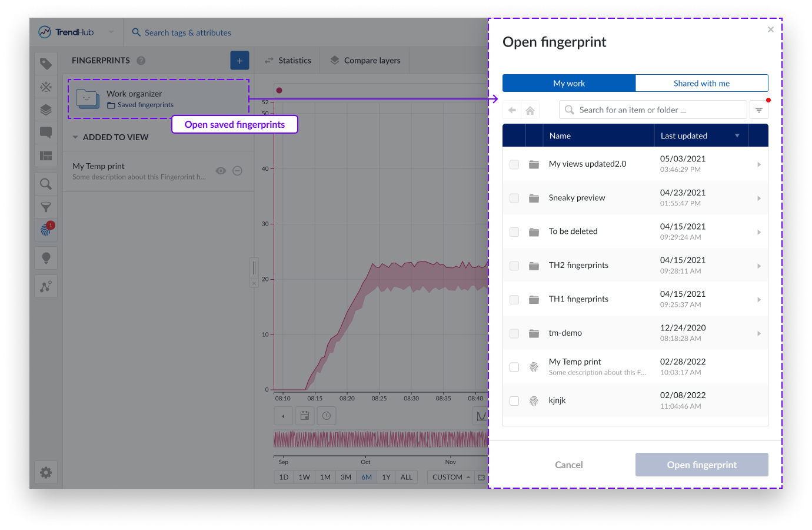Check the kjnjk fingerprint checkbox
Image resolution: width=812 pixels, height=530 pixels.
click(x=514, y=401)
